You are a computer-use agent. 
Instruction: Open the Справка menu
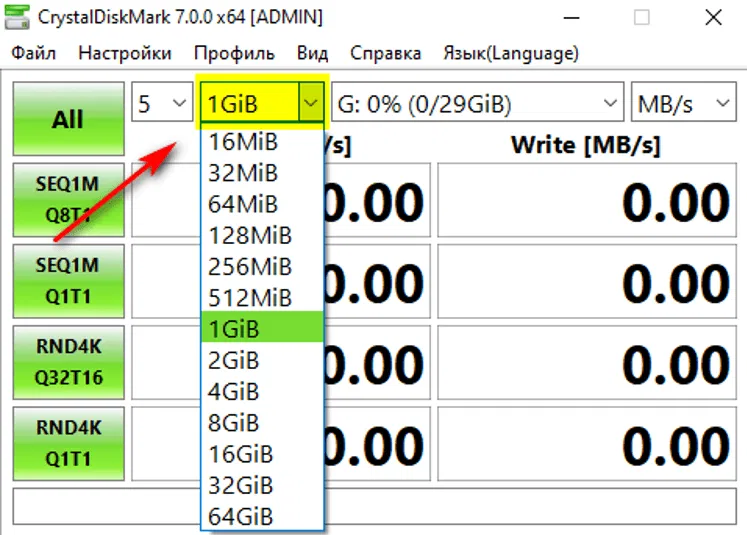[x=385, y=53]
